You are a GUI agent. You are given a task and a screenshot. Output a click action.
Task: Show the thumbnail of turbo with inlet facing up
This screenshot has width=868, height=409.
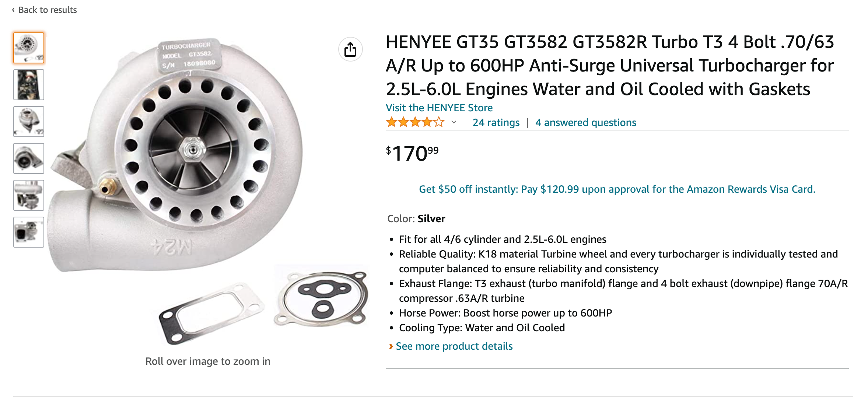pos(29,122)
